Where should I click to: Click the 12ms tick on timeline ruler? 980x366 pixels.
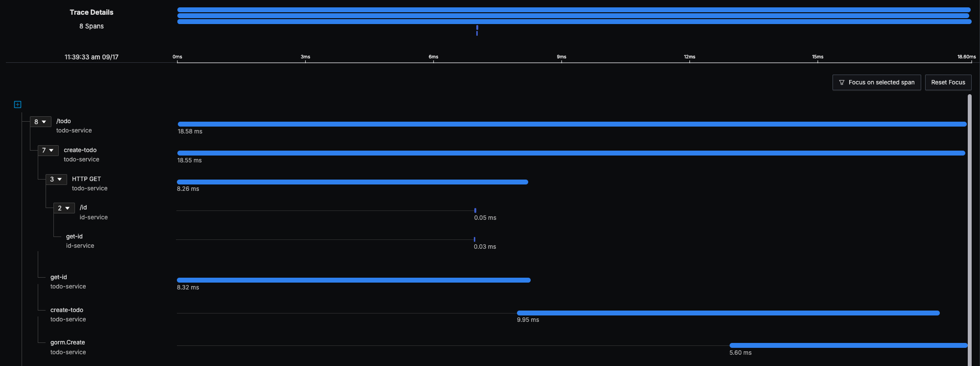pyautogui.click(x=689, y=57)
